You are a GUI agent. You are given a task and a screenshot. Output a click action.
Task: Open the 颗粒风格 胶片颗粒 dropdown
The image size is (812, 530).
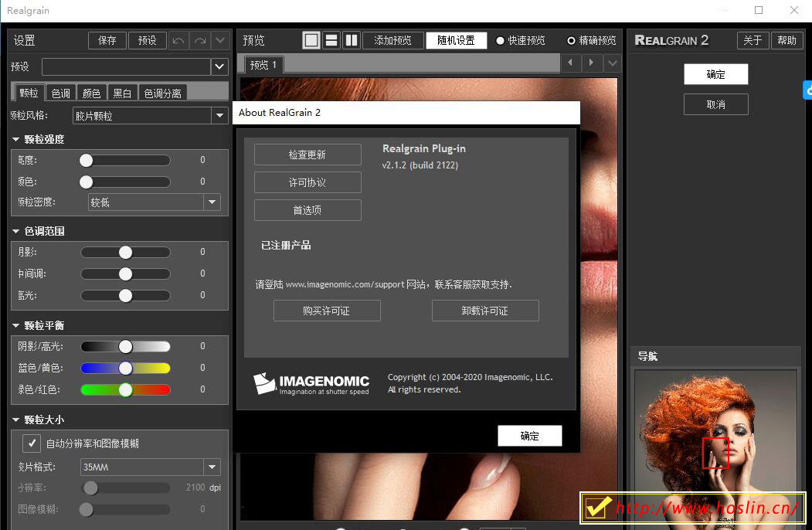[219, 116]
